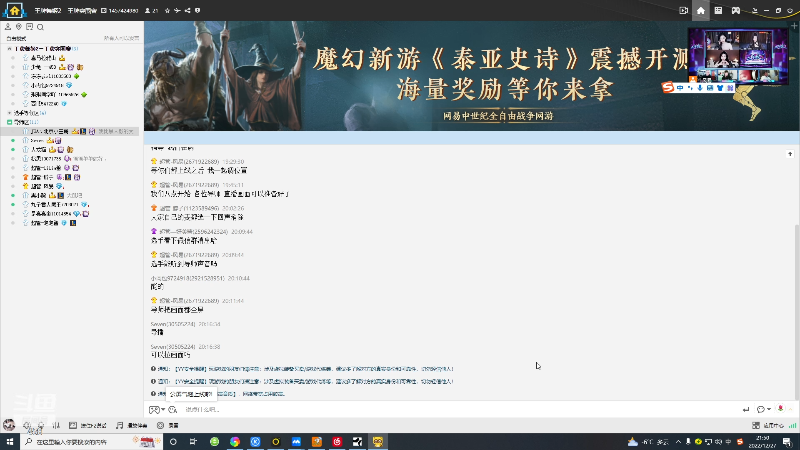The height and width of the screenshot is (450, 800).
Task: Select the Home tab icon at top right
Action: [x=701, y=10]
